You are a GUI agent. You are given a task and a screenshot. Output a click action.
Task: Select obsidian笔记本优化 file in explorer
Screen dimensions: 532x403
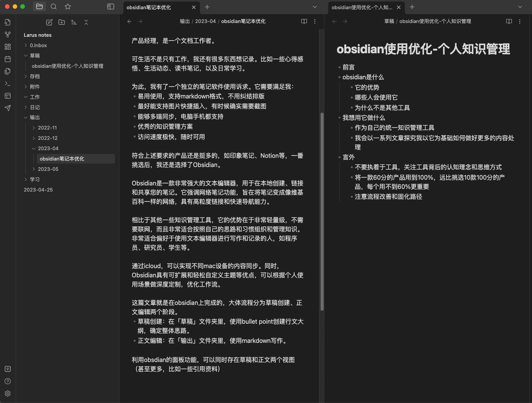pyautogui.click(x=75, y=159)
